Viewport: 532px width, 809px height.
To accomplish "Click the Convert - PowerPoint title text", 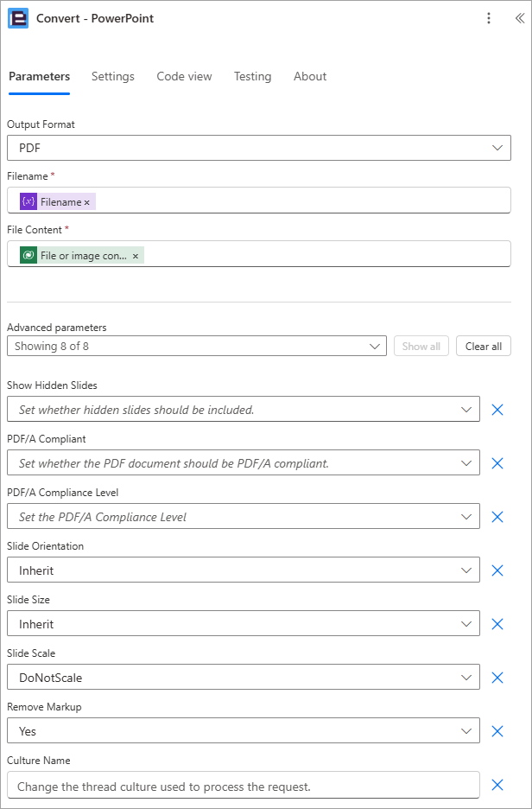I will point(95,18).
